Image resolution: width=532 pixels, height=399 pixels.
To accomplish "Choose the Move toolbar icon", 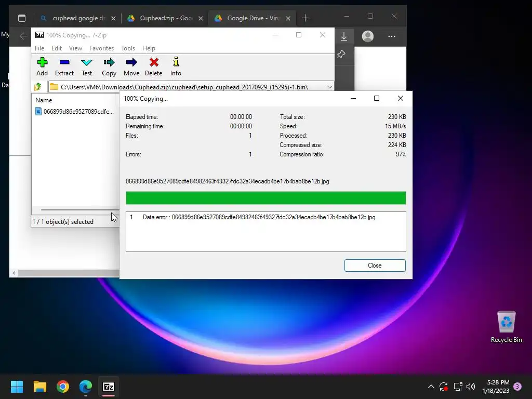I will click(131, 66).
